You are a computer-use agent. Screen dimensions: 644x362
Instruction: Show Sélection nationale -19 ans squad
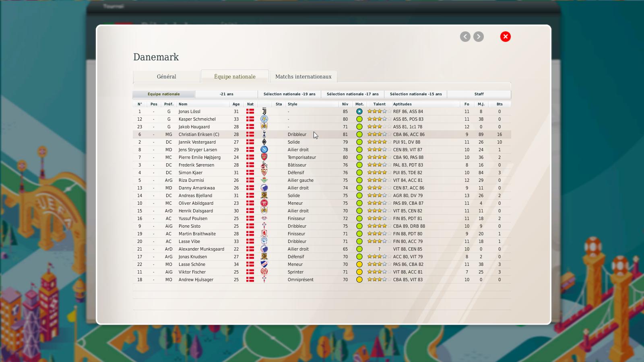click(x=290, y=94)
